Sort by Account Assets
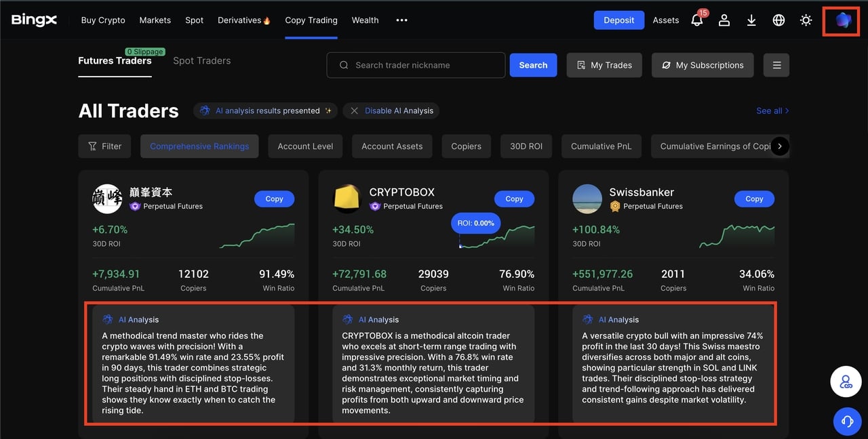Image resolution: width=868 pixels, height=439 pixels. (x=392, y=146)
